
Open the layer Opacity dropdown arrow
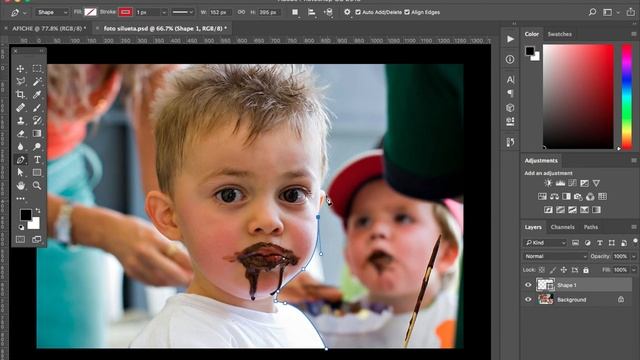click(633, 256)
